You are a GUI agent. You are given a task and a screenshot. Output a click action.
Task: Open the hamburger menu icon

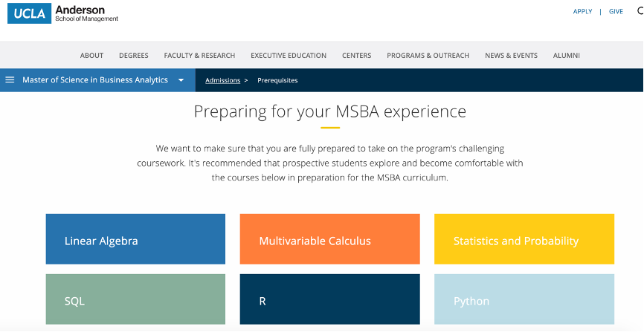coord(10,80)
